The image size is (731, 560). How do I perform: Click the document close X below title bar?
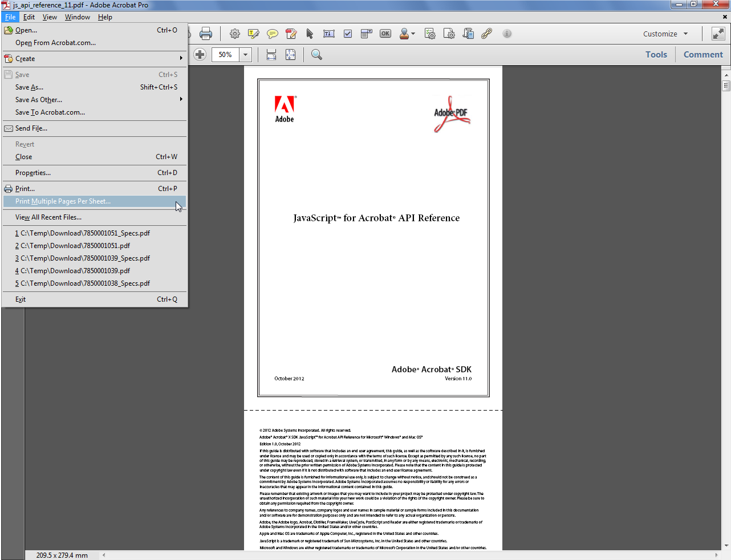[725, 17]
